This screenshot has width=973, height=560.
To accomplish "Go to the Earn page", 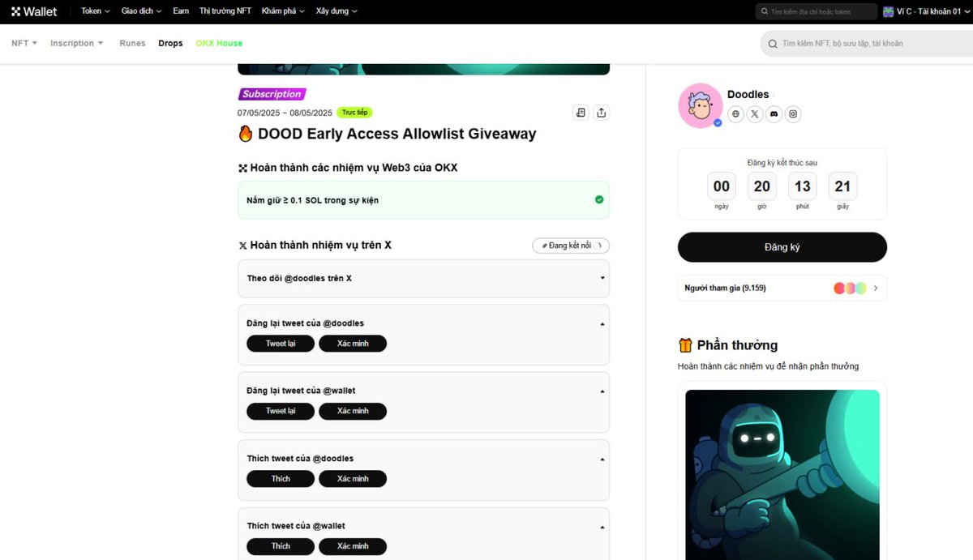I will tap(181, 11).
